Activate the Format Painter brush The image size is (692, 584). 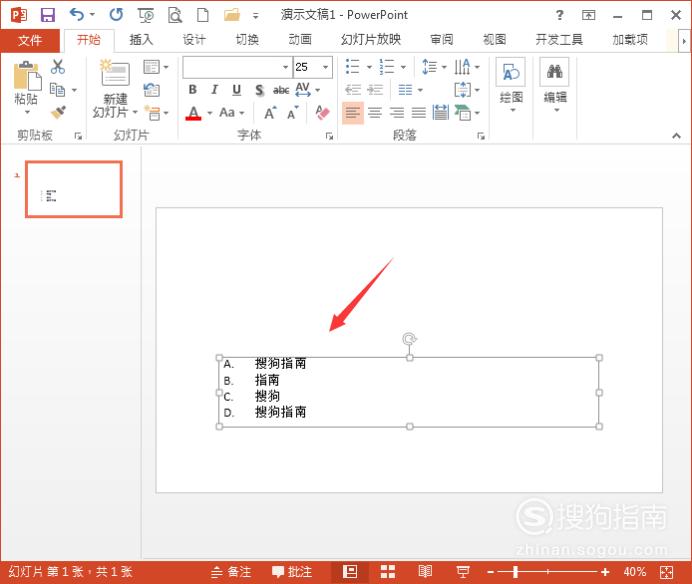click(58, 113)
